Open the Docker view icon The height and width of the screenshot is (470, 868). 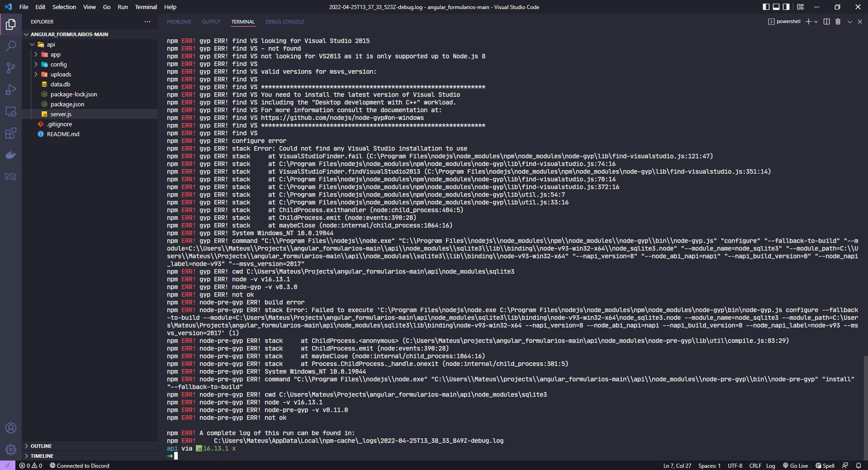click(11, 155)
